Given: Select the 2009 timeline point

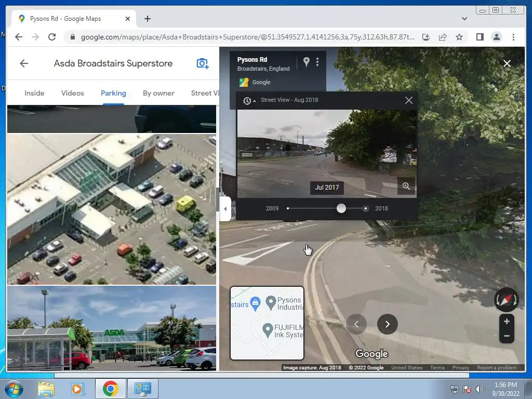Looking at the screenshot, I should tap(288, 208).
